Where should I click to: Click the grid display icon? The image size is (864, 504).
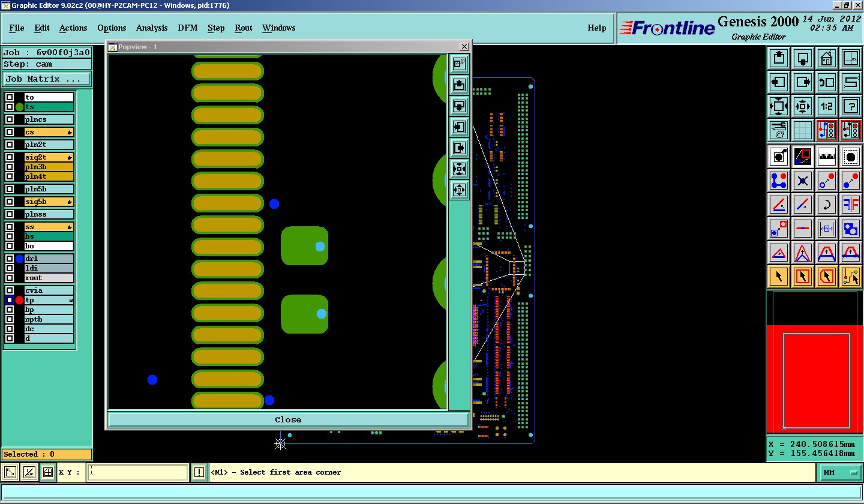pyautogui.click(x=803, y=130)
